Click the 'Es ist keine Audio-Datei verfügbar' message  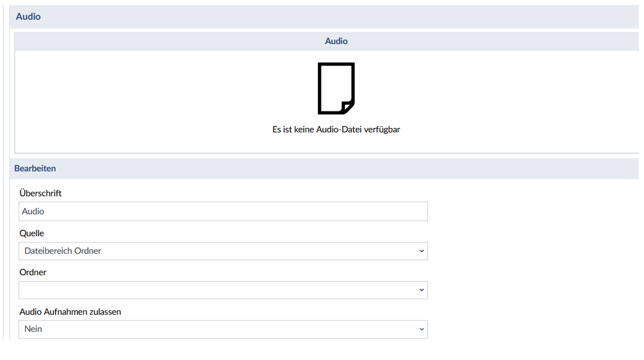[x=336, y=130]
